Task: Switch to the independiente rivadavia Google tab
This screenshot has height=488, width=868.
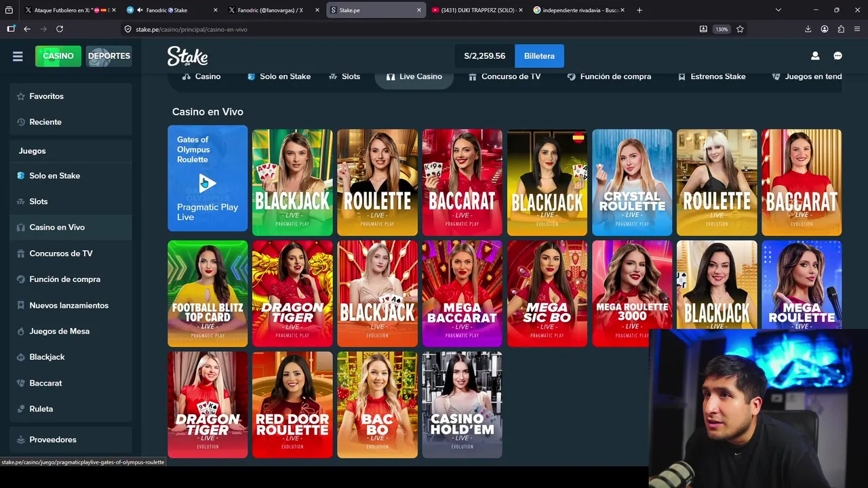Action: tap(578, 10)
